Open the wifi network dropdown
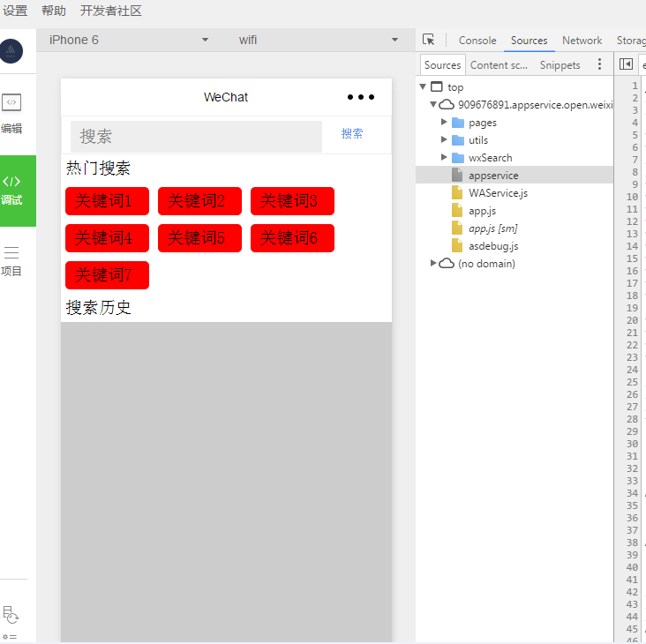Image resolution: width=646 pixels, height=644 pixels. (318, 40)
